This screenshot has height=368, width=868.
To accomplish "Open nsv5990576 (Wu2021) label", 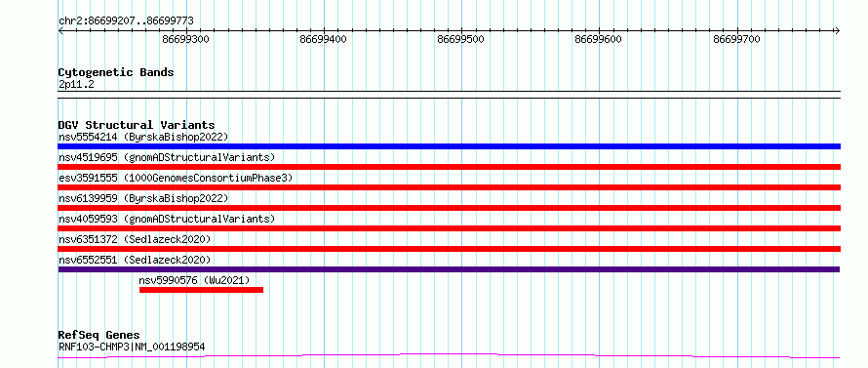I will pos(194,280).
